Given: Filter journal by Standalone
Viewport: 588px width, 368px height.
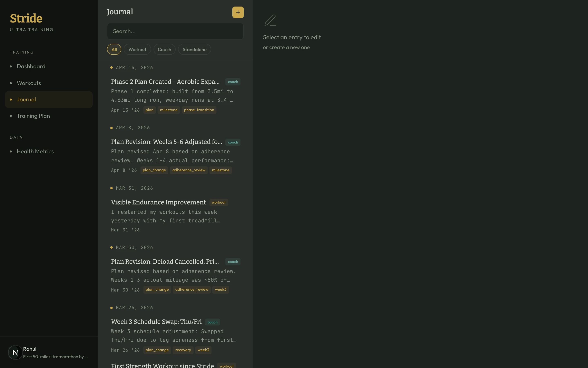Looking at the screenshot, I should tap(194, 49).
